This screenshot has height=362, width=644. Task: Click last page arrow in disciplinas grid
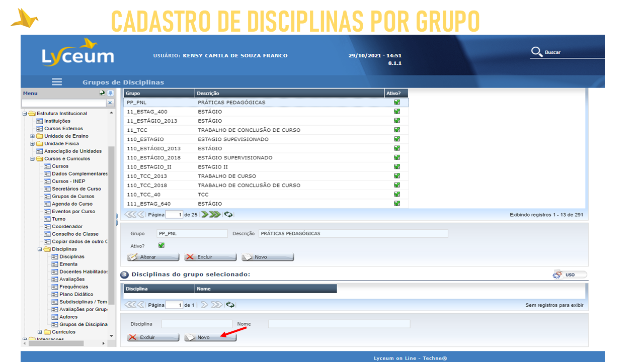coord(216,305)
